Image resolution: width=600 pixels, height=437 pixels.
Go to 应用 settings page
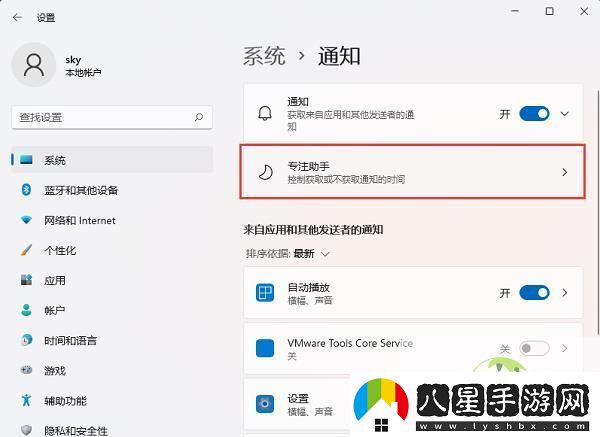[112, 280]
